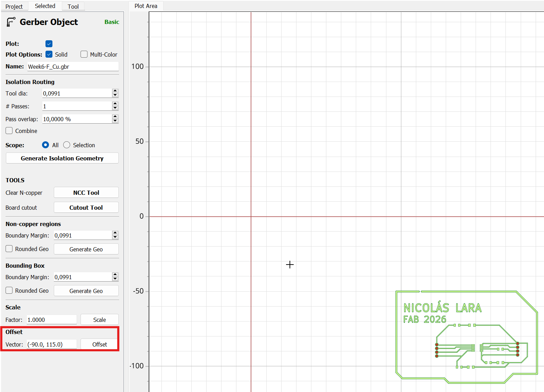Decrease Non-copper regions Boundary Margin
The image size is (544, 392).
pyautogui.click(x=115, y=237)
